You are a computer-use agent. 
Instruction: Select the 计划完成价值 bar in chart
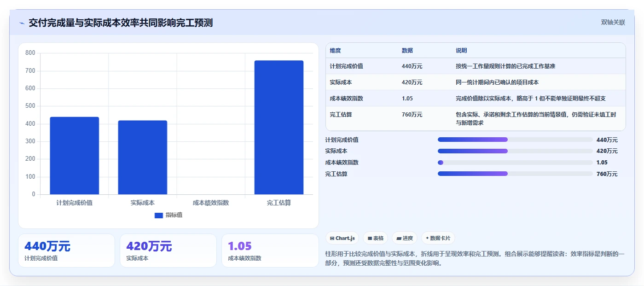[75, 156]
